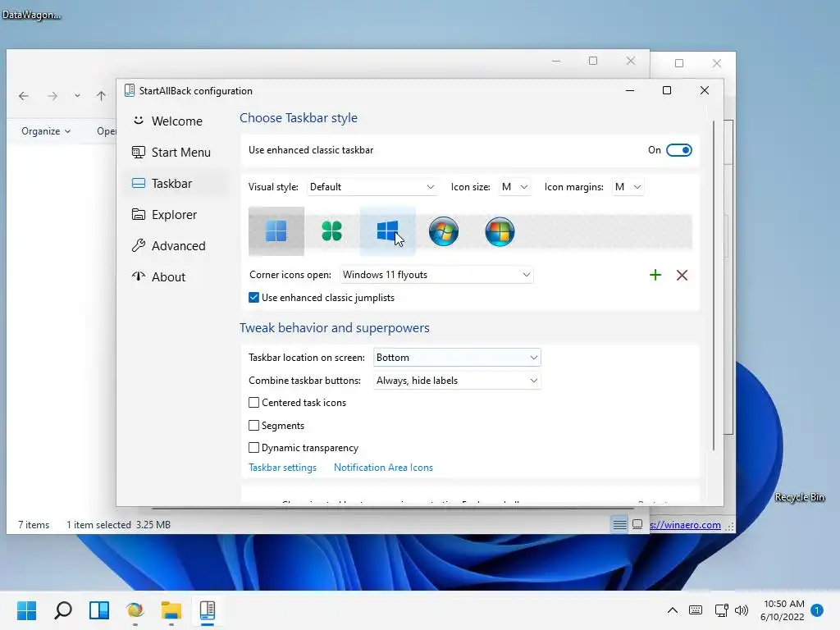Screen dimensions: 840x630
Task: Enable Dynamic transparency checkbox
Action: pyautogui.click(x=254, y=447)
